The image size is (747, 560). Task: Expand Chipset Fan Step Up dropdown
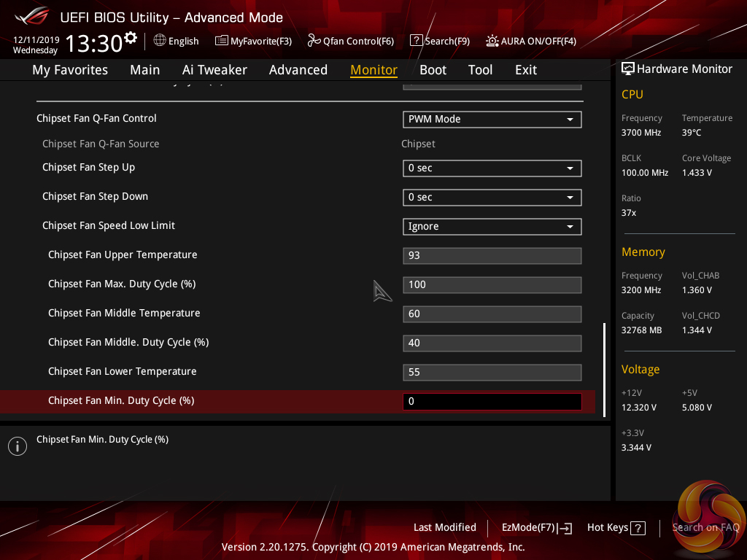coord(492,168)
